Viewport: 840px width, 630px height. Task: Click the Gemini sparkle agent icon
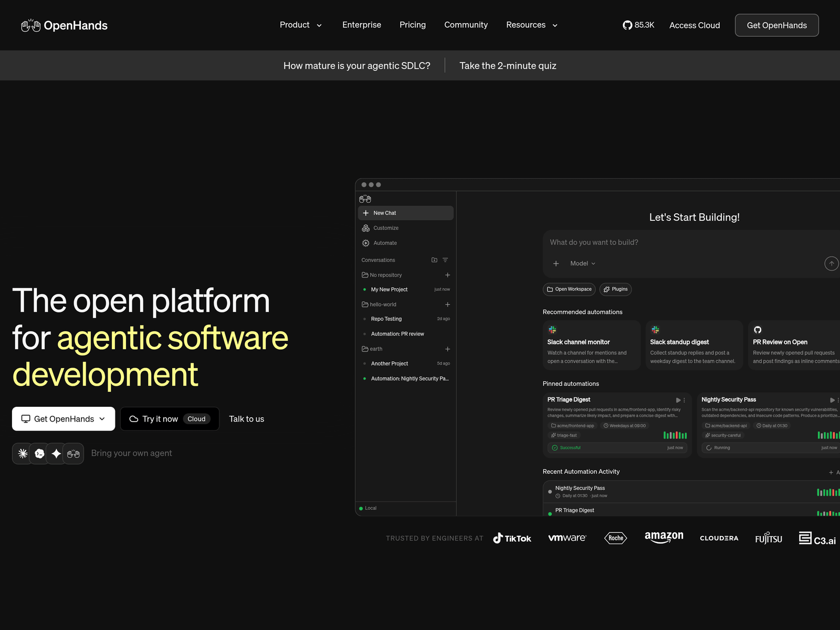tap(56, 454)
